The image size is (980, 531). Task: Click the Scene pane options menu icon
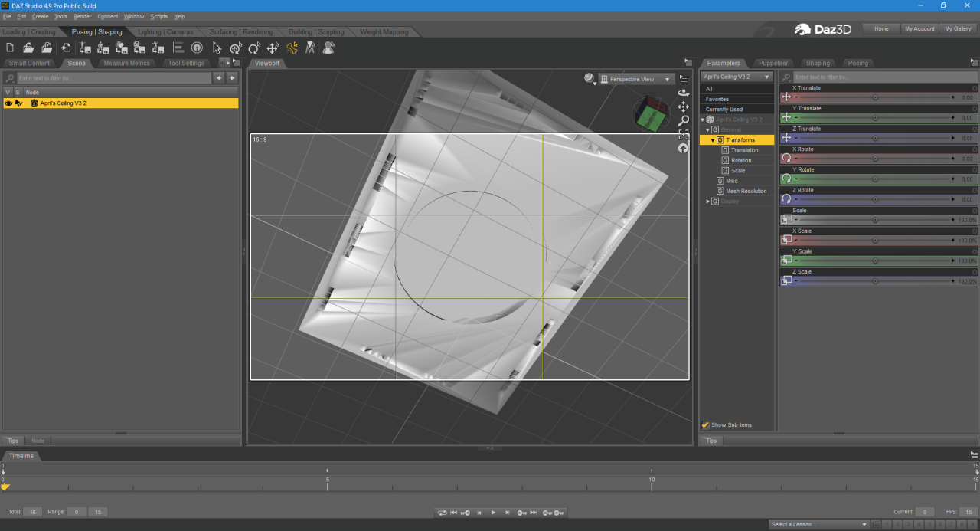click(236, 63)
